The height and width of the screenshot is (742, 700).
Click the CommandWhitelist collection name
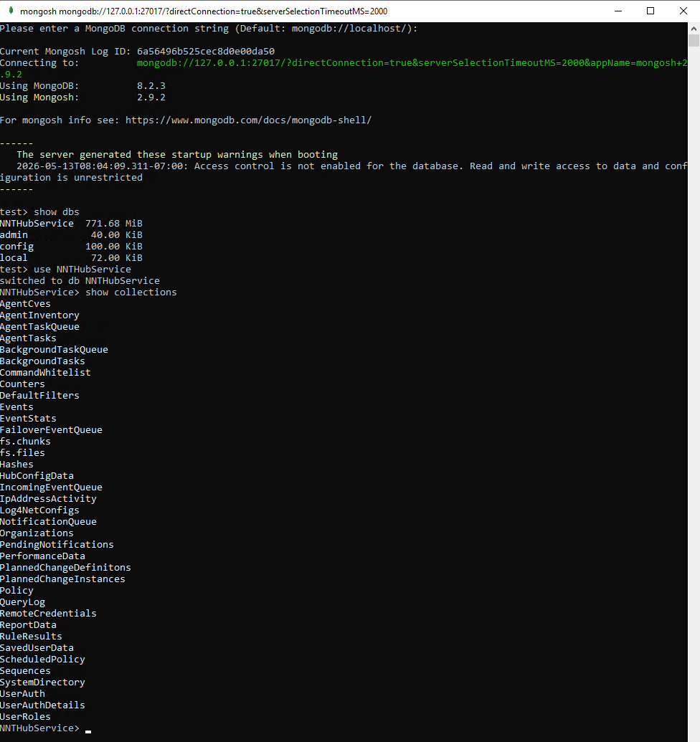tap(45, 372)
